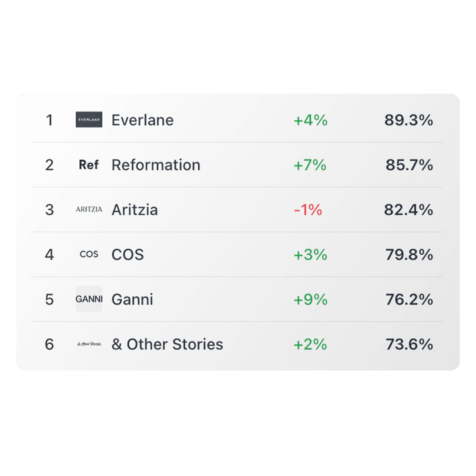Select the 73.6% score in row six

tap(409, 344)
